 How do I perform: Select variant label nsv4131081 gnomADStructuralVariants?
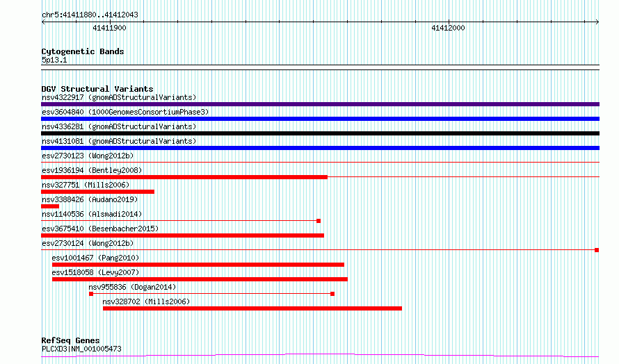(119, 141)
